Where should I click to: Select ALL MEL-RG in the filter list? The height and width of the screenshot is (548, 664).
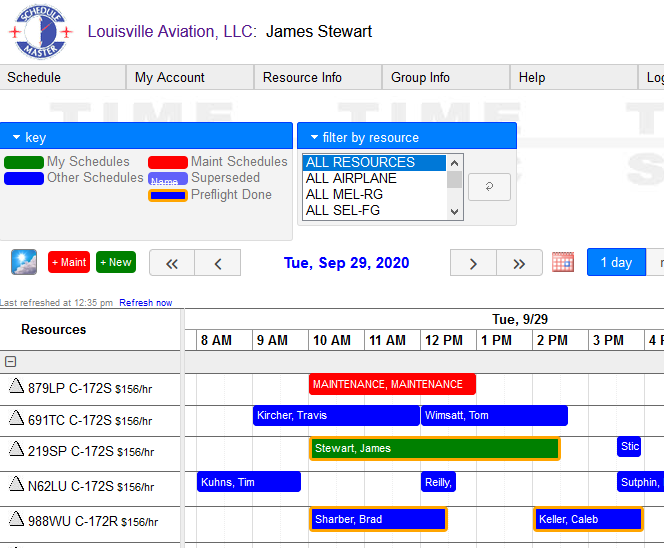(x=374, y=194)
